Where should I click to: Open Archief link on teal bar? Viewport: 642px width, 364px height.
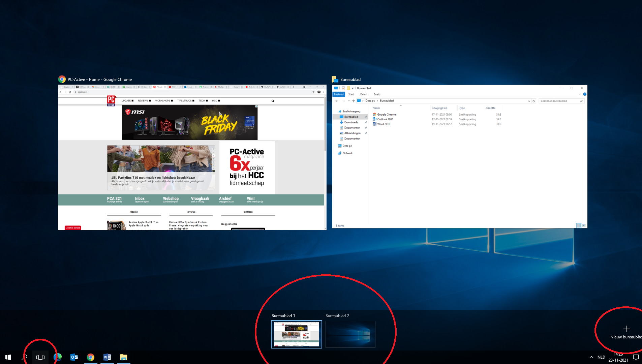(x=226, y=200)
